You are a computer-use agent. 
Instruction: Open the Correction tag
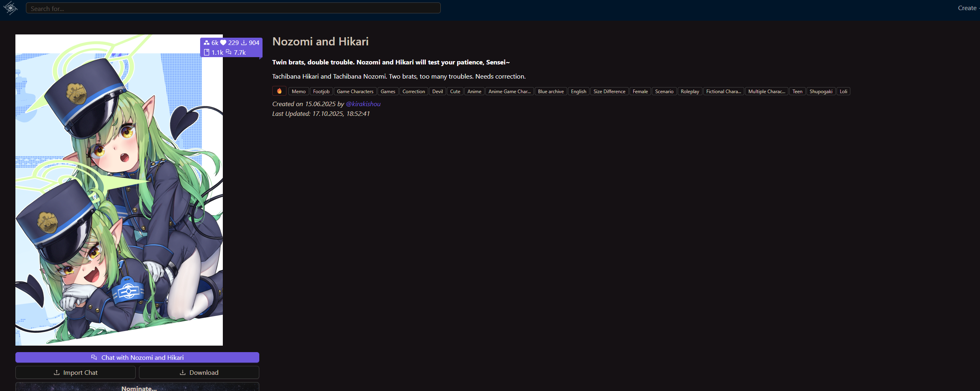point(414,92)
